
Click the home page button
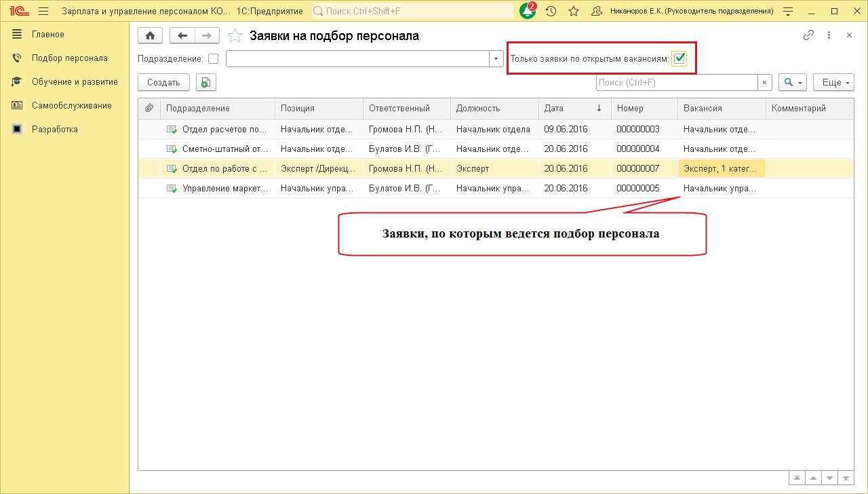point(151,35)
